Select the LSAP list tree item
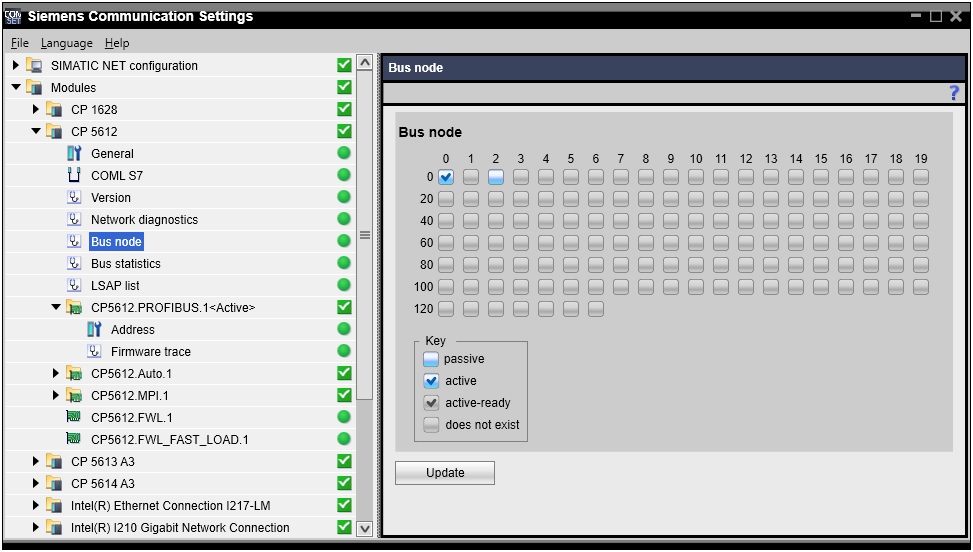Viewport: 973px width, 552px height. coord(115,285)
